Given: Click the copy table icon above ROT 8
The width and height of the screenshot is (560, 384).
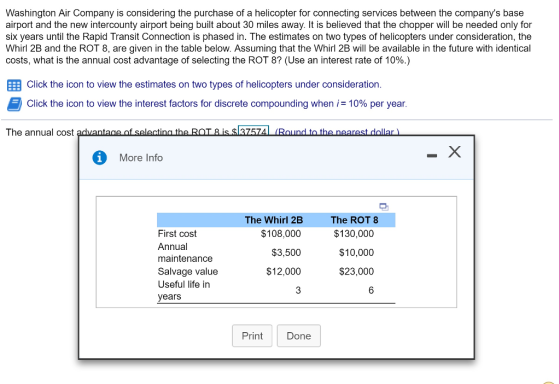Looking at the screenshot, I should pos(384,207).
